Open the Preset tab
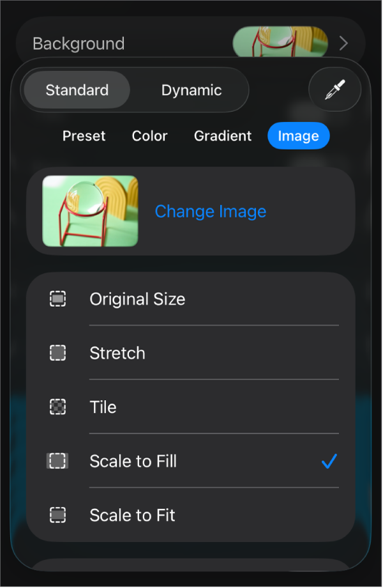 (84, 135)
